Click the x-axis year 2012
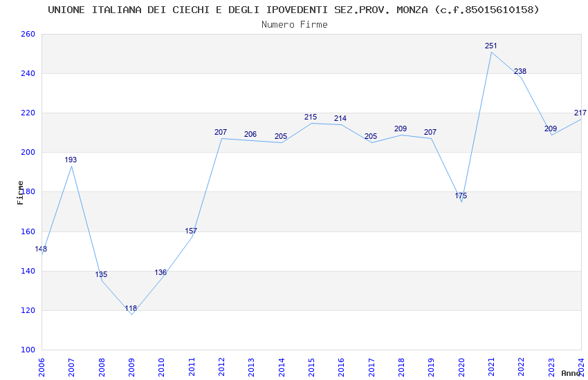This screenshot has height=380, width=588. tap(221, 367)
